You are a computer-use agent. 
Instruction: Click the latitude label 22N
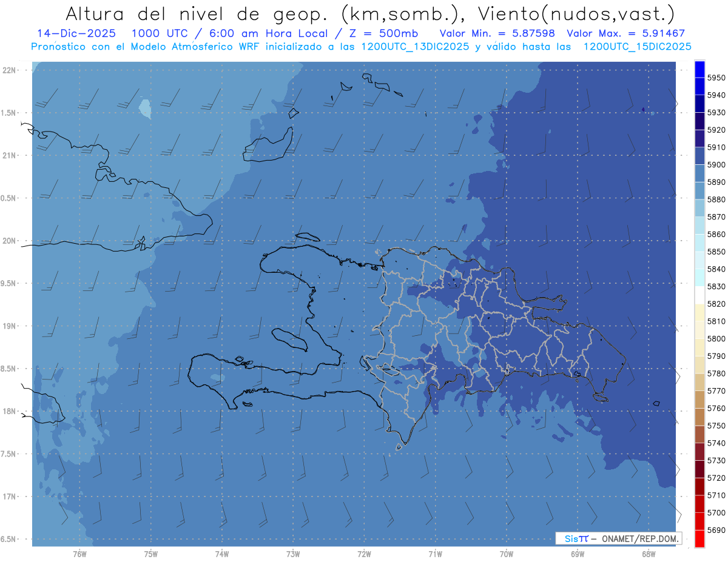(8, 70)
